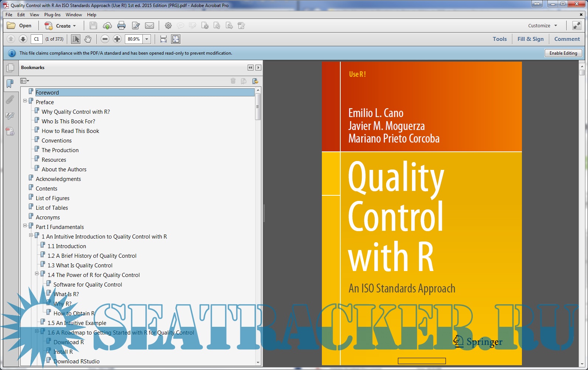Click the upload to cloud icon

click(107, 25)
